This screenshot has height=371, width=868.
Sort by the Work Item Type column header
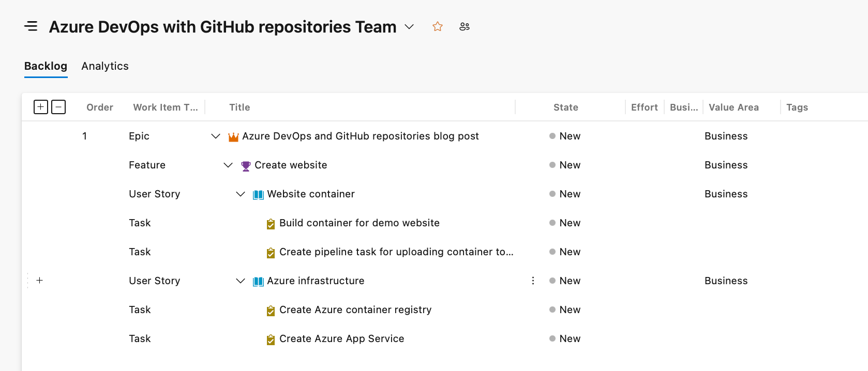click(166, 107)
